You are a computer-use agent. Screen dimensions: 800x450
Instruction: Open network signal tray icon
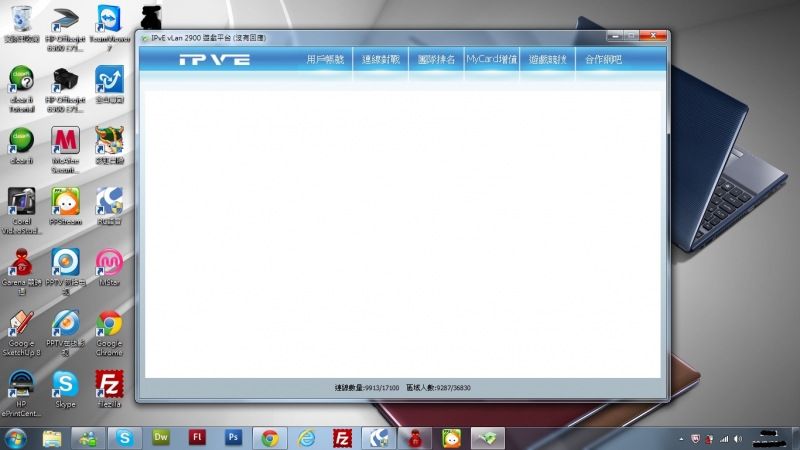click(x=724, y=439)
